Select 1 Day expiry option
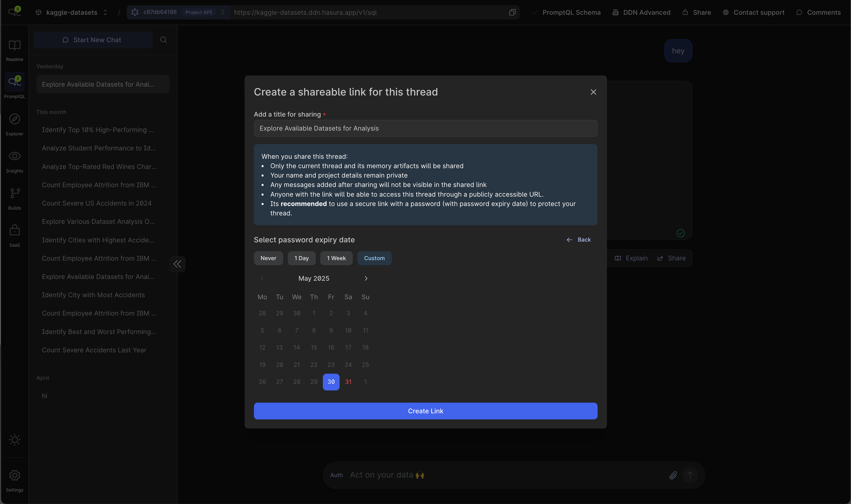The height and width of the screenshot is (504, 851). pyautogui.click(x=301, y=258)
